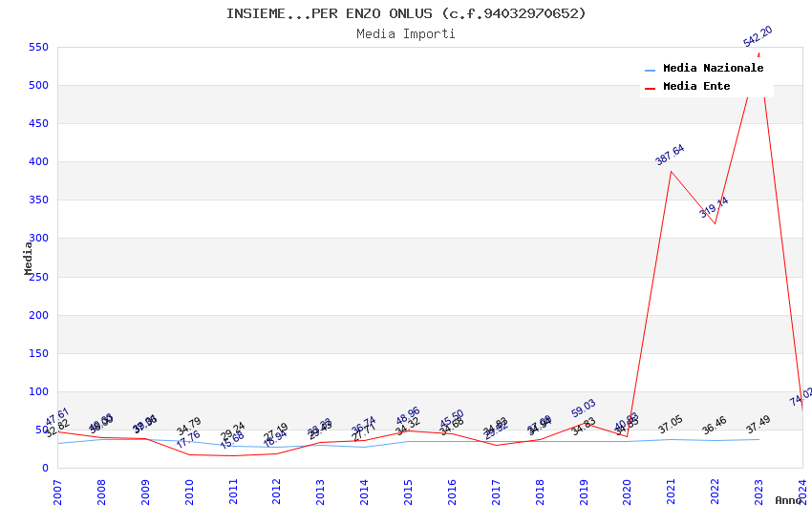The height and width of the screenshot is (525, 812).
Task: Click the 387.64 data label
Action: pyautogui.click(x=670, y=156)
